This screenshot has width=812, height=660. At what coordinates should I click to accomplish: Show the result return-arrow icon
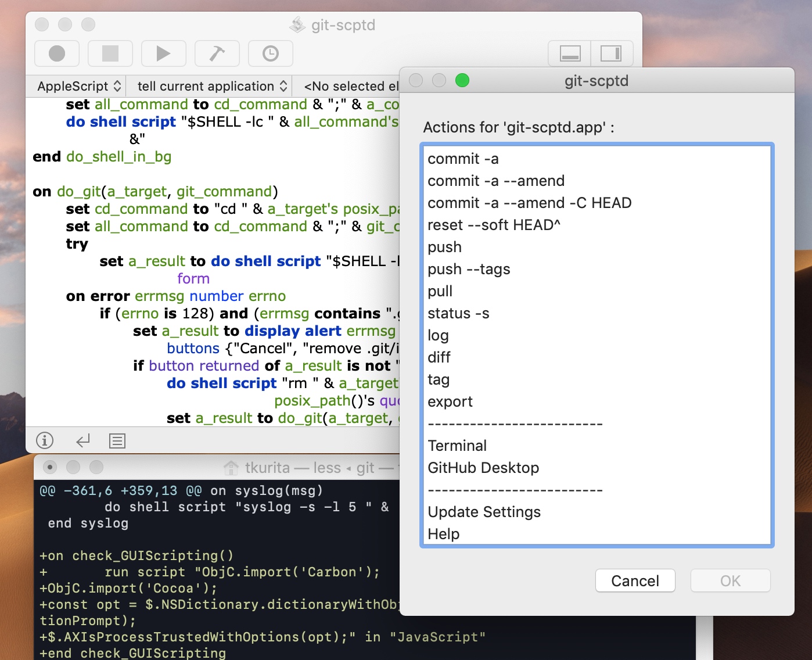coord(83,440)
